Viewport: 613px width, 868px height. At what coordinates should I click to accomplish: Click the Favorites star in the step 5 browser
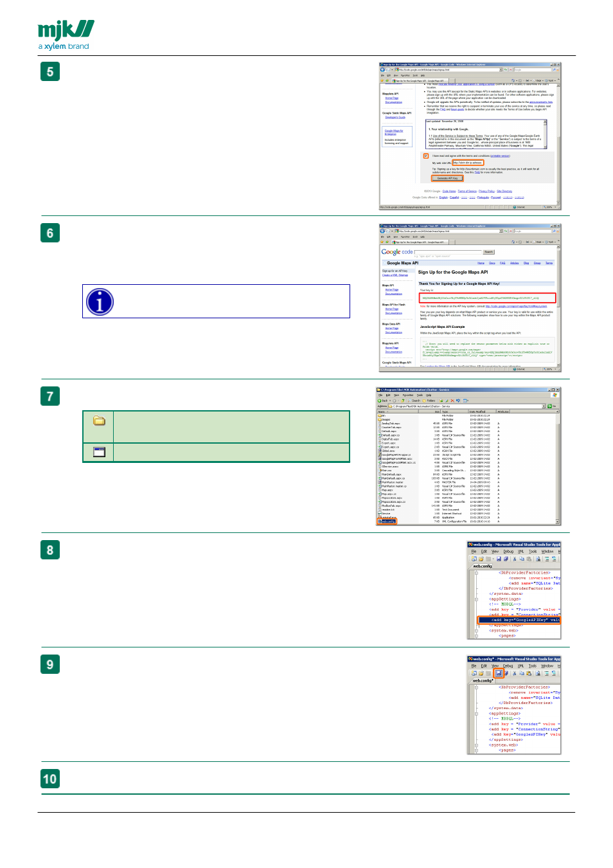(383, 80)
